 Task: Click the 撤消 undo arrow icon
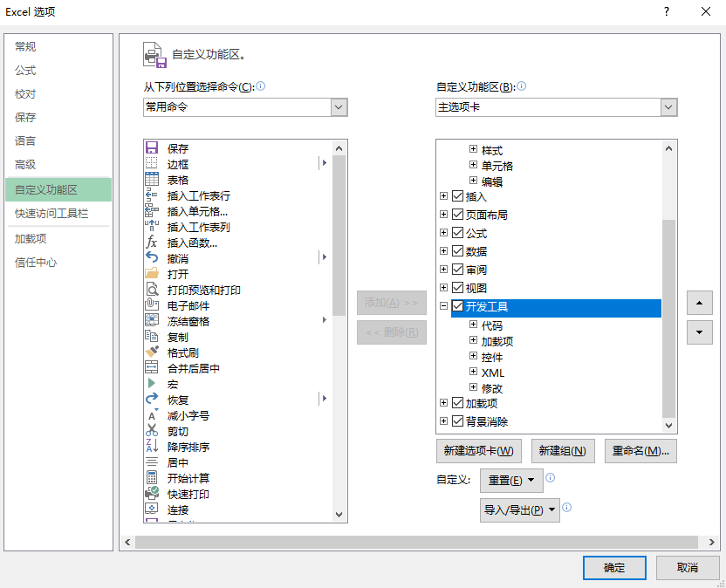coord(152,258)
